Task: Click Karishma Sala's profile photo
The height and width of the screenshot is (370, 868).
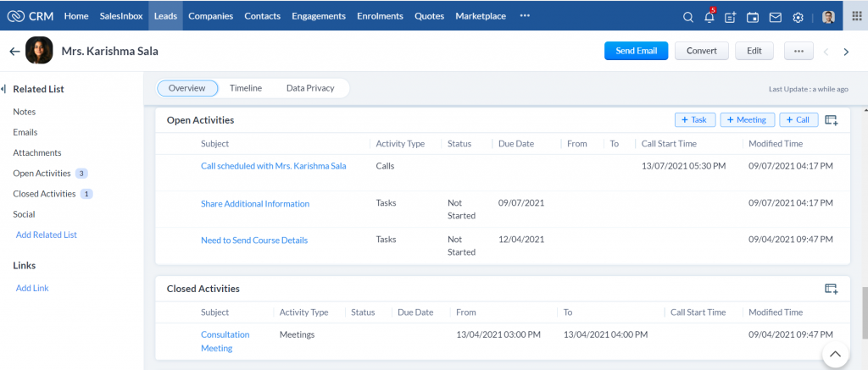Action: [x=39, y=50]
